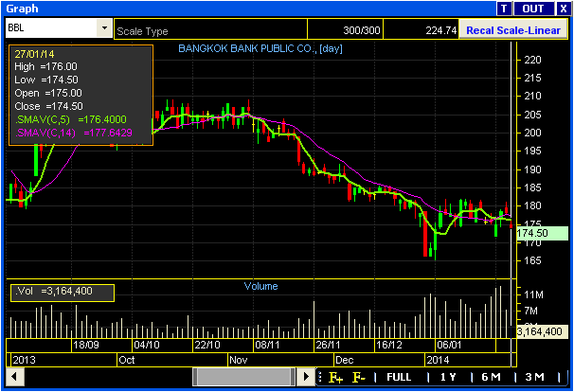Click the 18/09 date axis label
The height and width of the screenshot is (392, 574).
pos(85,345)
